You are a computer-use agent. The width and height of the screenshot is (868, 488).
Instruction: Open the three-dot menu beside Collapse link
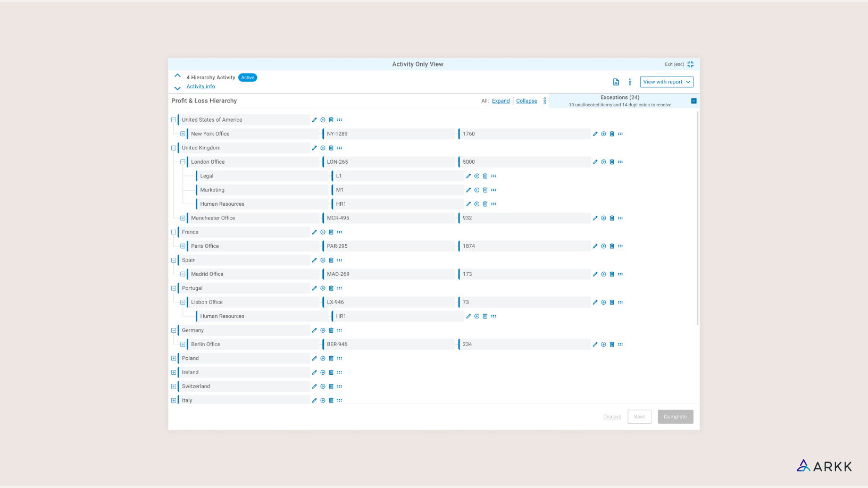[x=545, y=101]
